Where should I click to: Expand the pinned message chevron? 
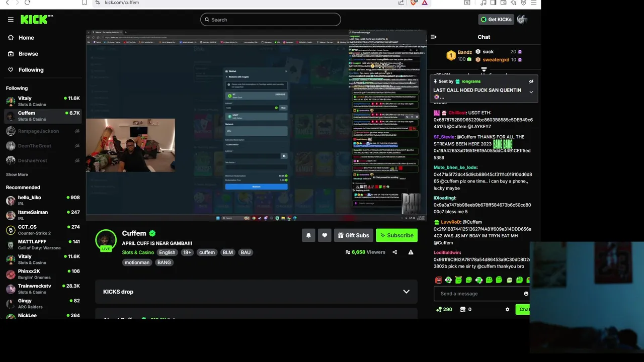[x=531, y=93]
